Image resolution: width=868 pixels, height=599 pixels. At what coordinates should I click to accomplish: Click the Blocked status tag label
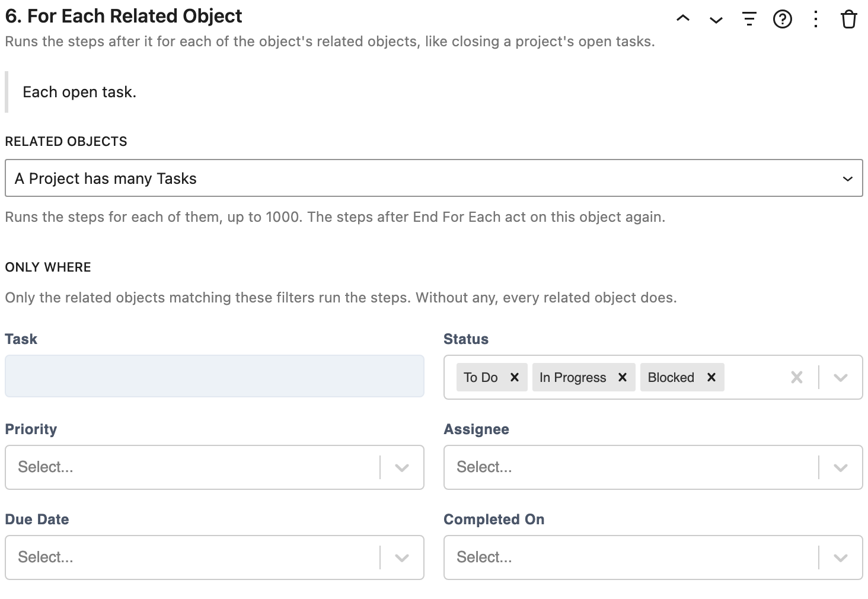(x=671, y=377)
